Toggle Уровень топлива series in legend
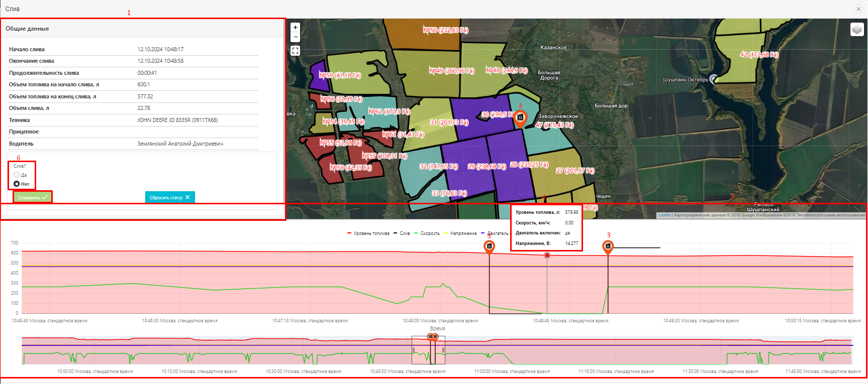The width and height of the screenshot is (868, 384). click(x=368, y=233)
